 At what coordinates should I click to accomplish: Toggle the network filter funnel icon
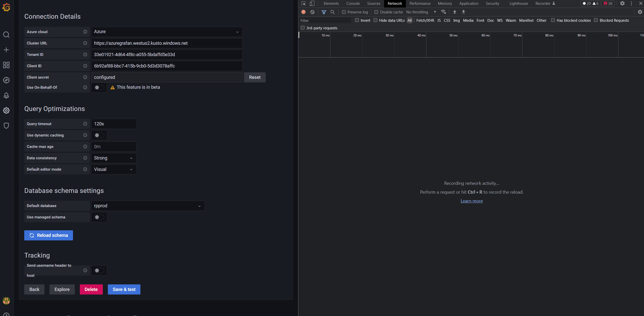[x=324, y=12]
